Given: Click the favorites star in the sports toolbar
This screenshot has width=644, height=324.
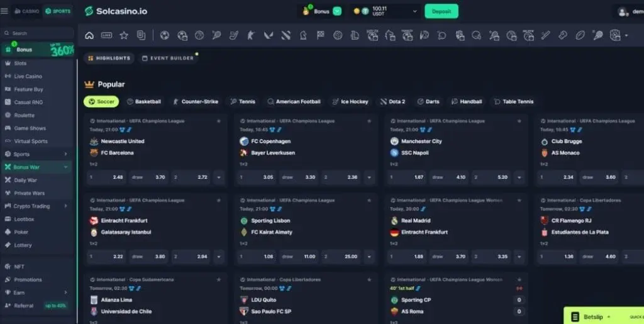Looking at the screenshot, I should tap(124, 35).
